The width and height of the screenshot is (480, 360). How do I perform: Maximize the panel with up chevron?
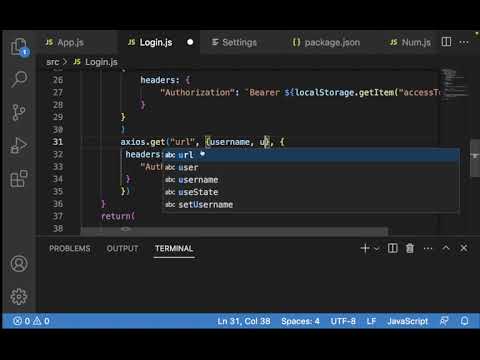click(446, 248)
